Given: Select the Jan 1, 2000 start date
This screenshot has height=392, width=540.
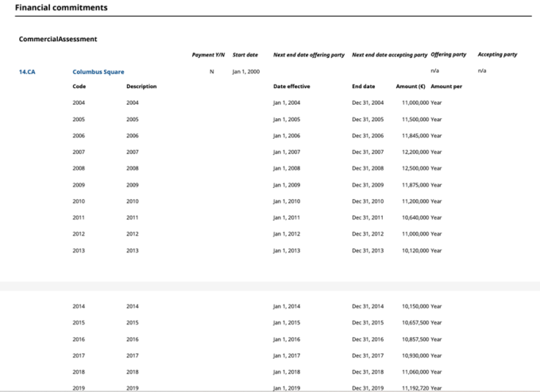Looking at the screenshot, I should [x=246, y=71].
